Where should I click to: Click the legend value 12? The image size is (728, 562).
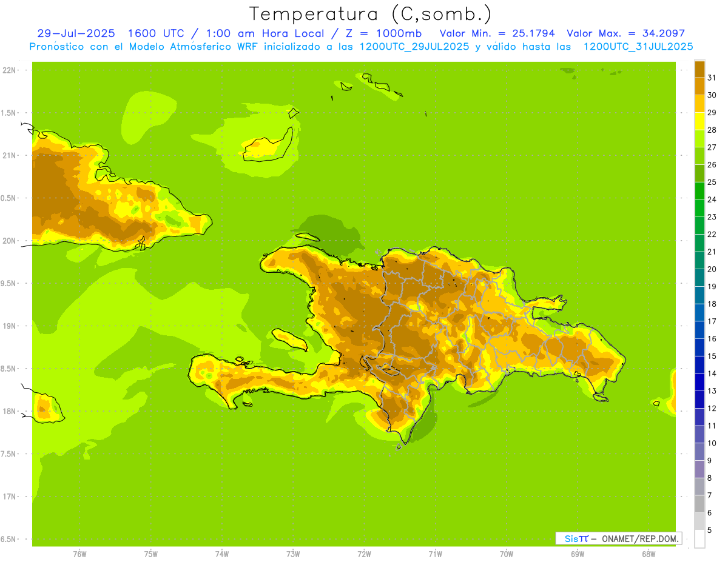tap(712, 408)
